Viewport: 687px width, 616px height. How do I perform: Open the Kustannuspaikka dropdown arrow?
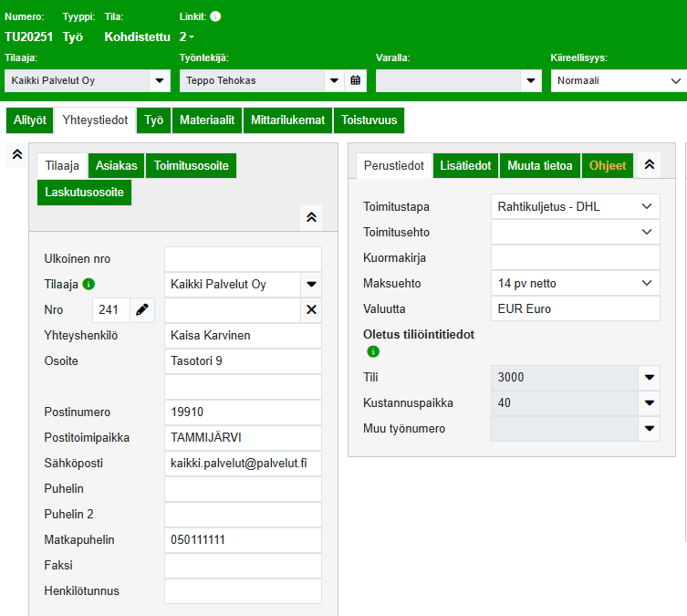tap(649, 402)
